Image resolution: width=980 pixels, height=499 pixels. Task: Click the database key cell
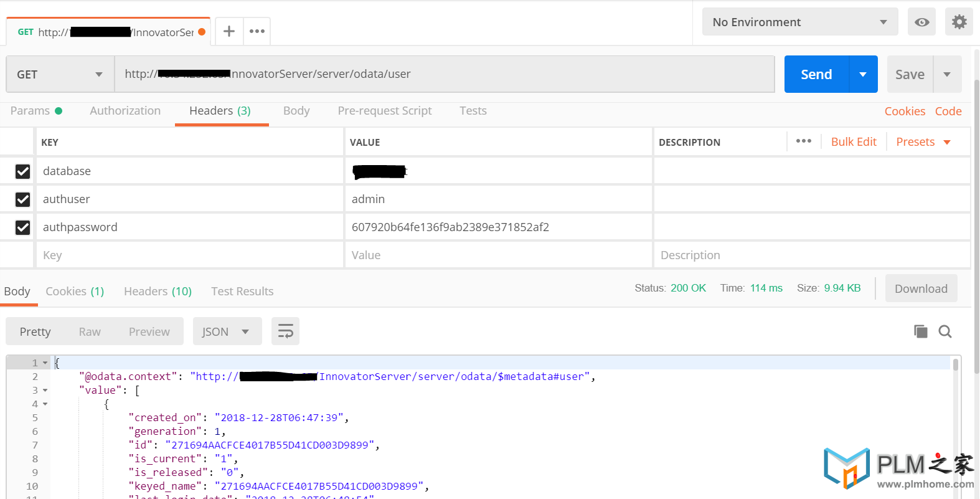point(190,171)
